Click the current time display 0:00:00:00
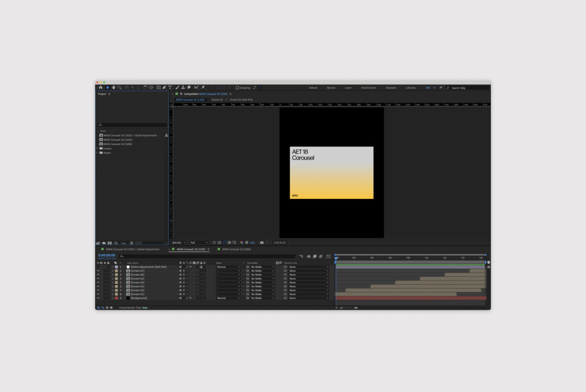 click(x=107, y=255)
